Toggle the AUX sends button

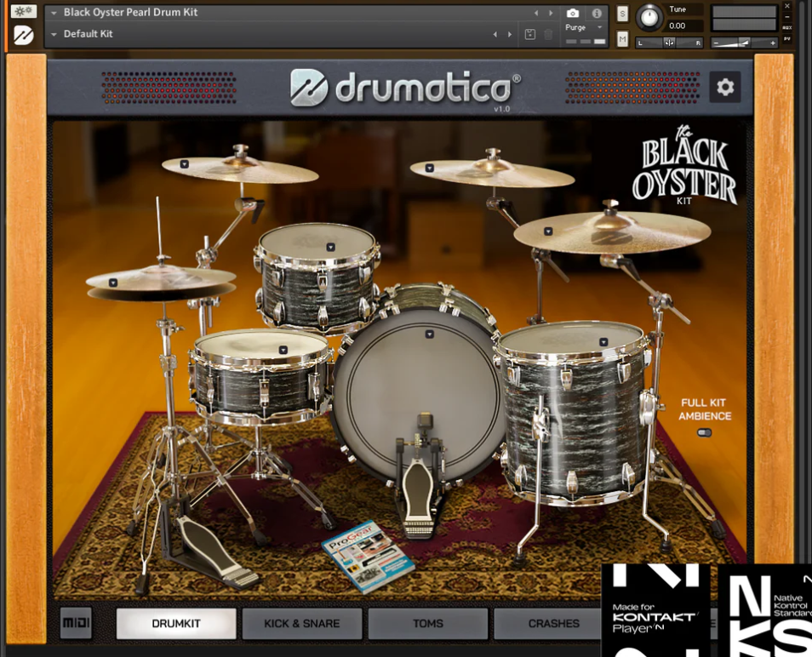click(787, 27)
